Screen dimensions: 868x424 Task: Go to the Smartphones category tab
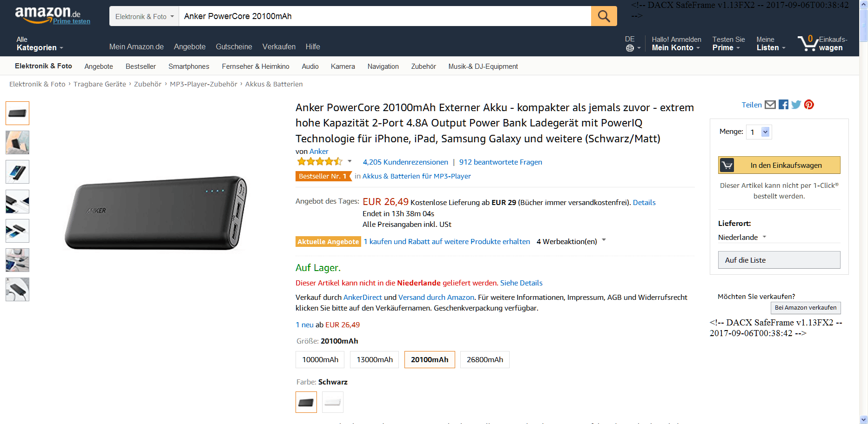pyautogui.click(x=188, y=66)
